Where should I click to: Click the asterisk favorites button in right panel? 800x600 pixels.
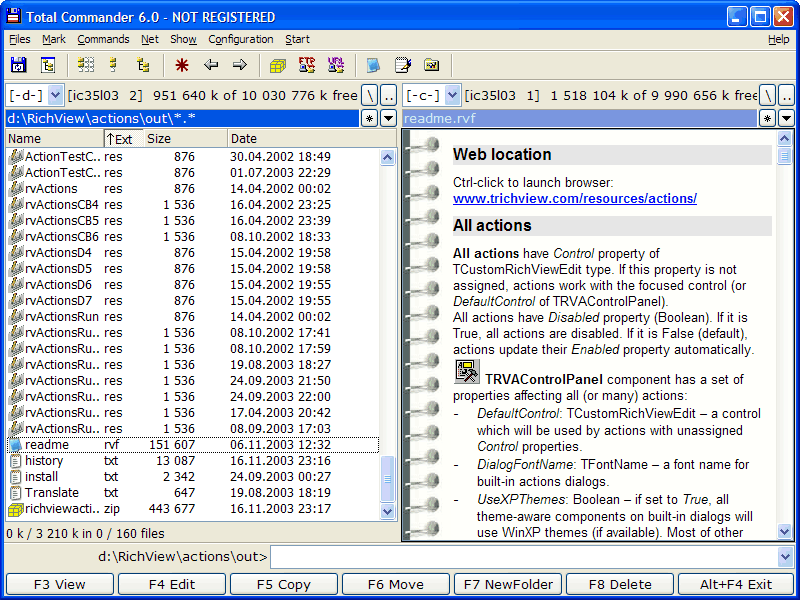pyautogui.click(x=768, y=118)
